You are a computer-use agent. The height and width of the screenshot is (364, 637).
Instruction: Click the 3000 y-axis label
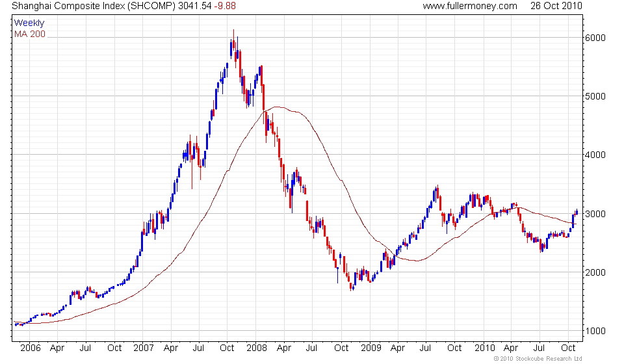tap(595, 214)
